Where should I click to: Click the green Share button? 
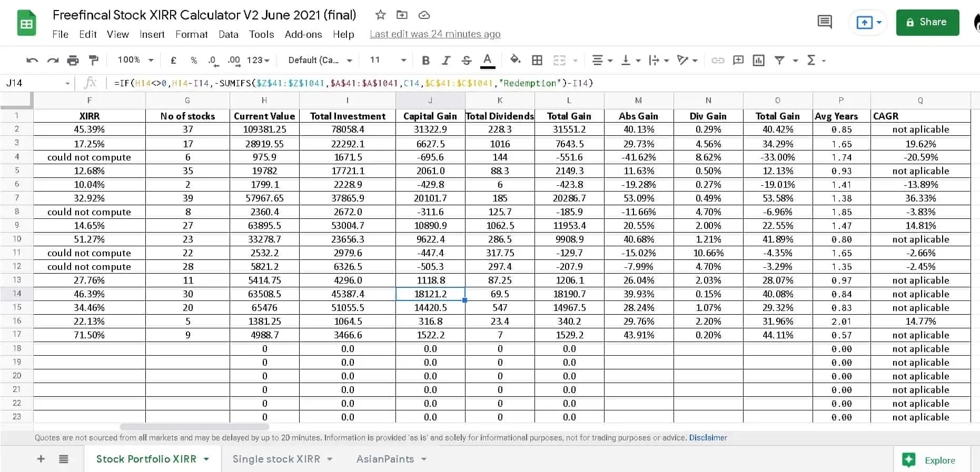[927, 22]
